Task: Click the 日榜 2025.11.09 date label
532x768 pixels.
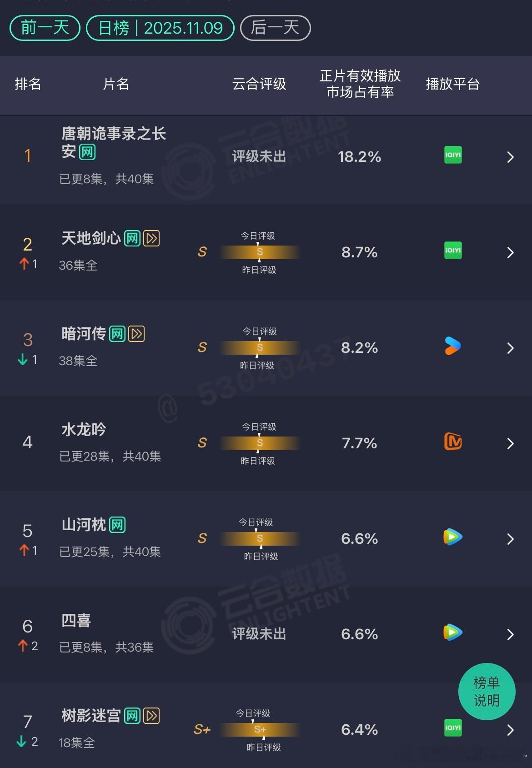Action: click(x=159, y=28)
